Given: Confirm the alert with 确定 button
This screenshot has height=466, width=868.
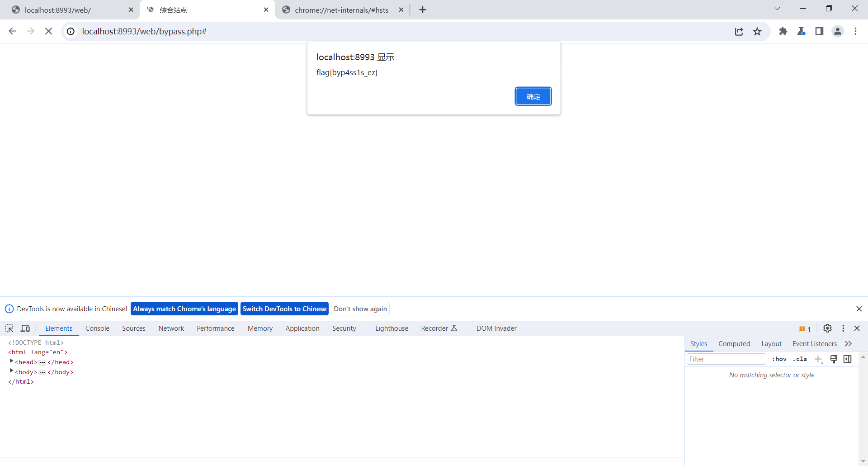Looking at the screenshot, I should (533, 96).
